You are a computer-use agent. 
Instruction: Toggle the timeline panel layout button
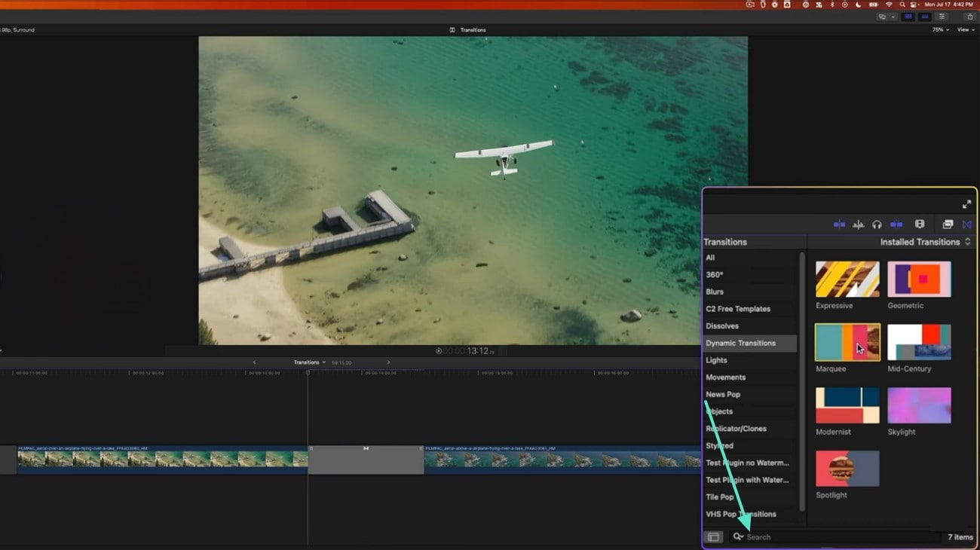point(924,17)
